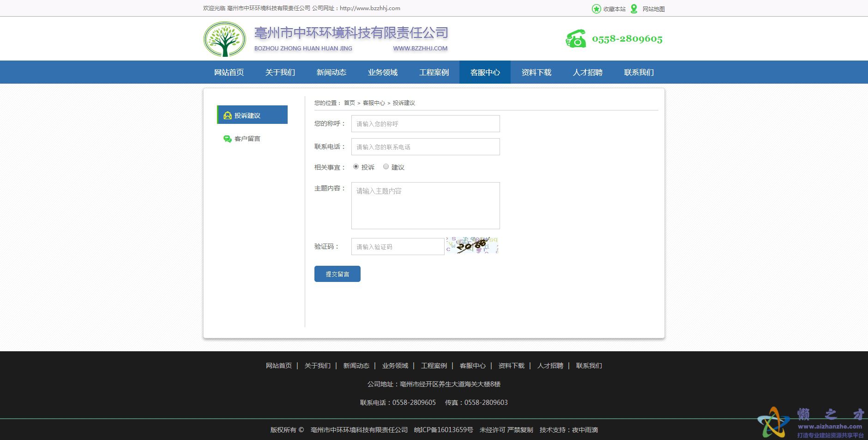Screen dimensions: 868x440
Task: Click the 首页 breadcrumb link
Action: pyautogui.click(x=350, y=103)
